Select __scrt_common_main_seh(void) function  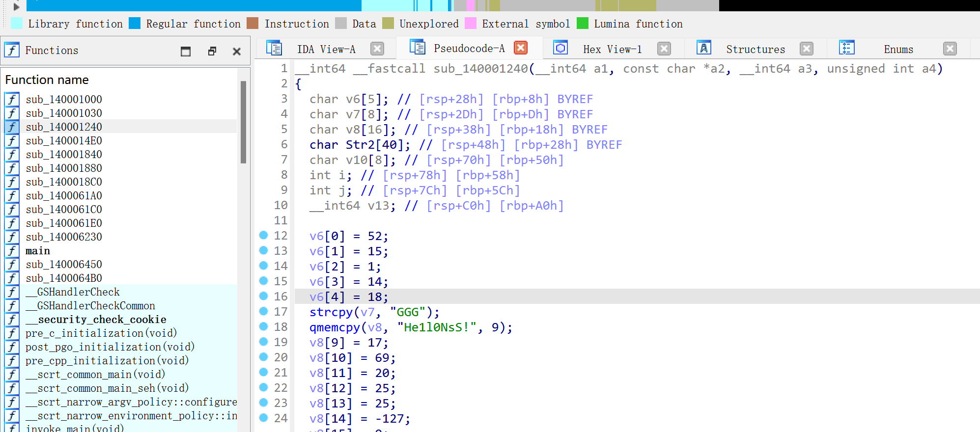click(x=107, y=388)
